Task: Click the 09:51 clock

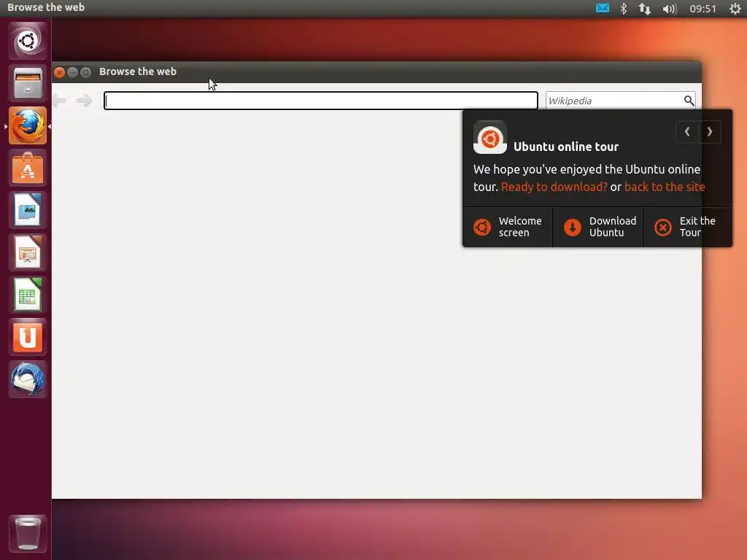Action: coord(703,9)
